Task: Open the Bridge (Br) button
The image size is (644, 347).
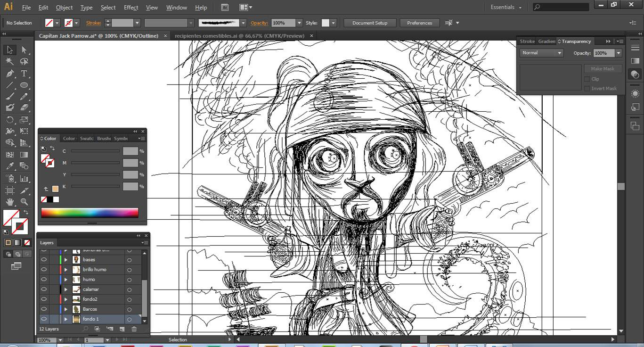Action: pos(225,7)
